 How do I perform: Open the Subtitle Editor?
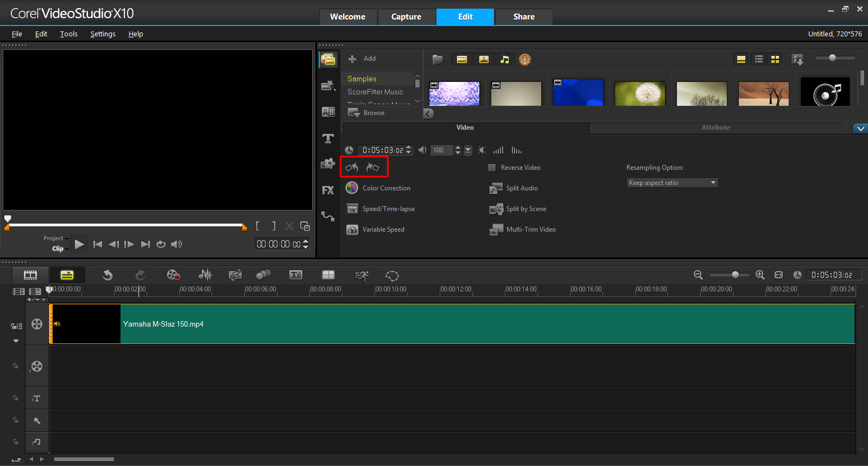click(x=296, y=275)
